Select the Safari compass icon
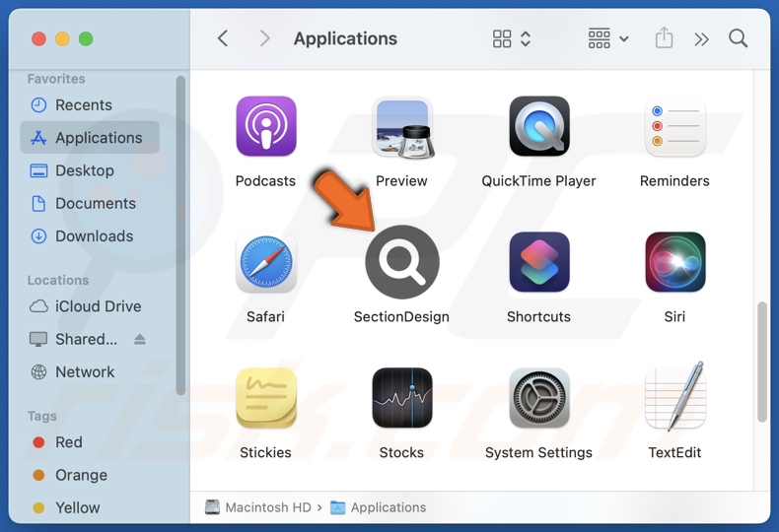The image size is (779, 532). click(266, 262)
